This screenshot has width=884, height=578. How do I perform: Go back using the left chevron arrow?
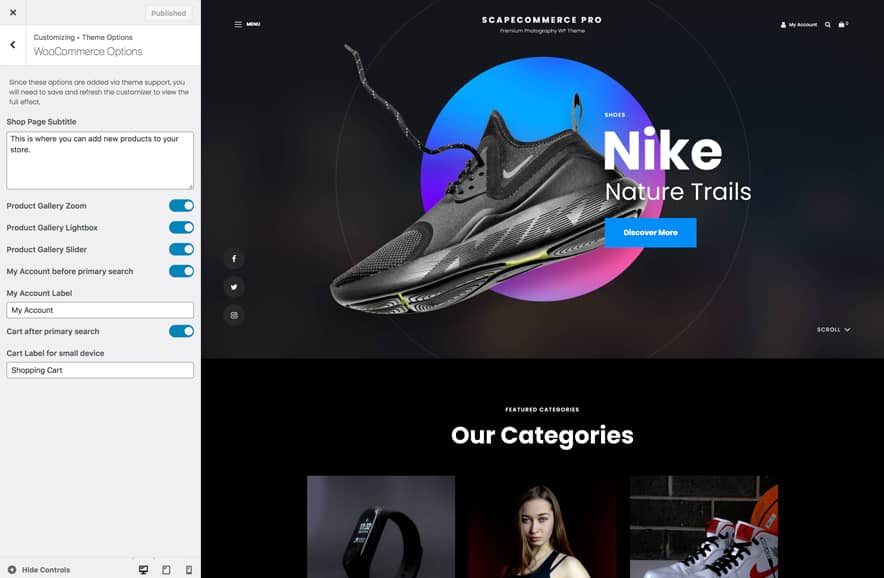(13, 45)
